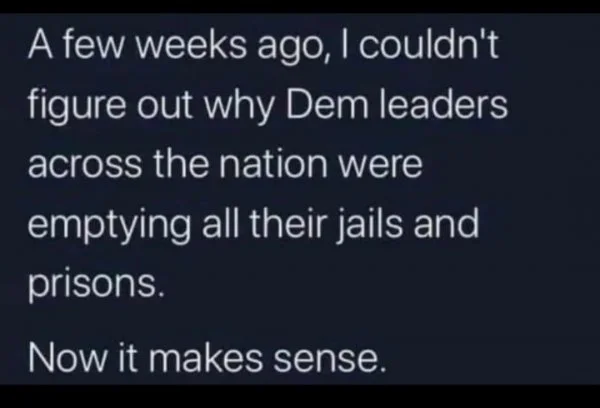The image size is (600, 408).
Task: Select the word "Dem" in the tweet
Action: pyautogui.click(x=327, y=104)
